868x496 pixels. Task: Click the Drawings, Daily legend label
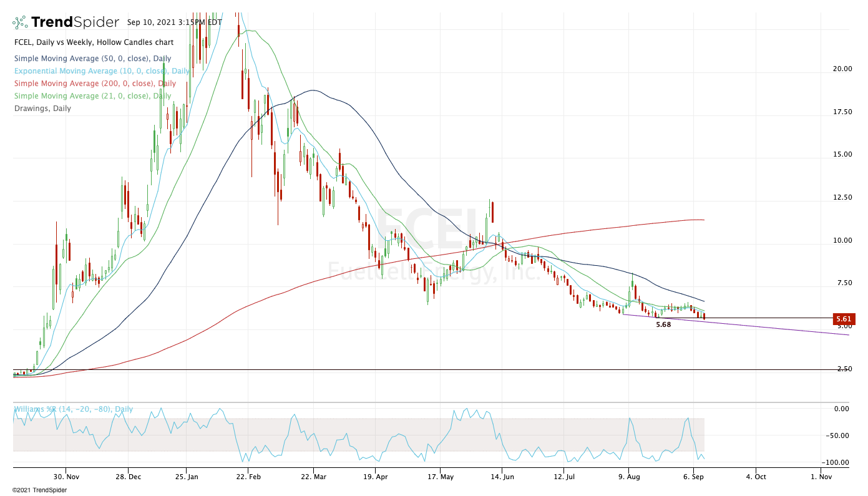tap(42, 109)
